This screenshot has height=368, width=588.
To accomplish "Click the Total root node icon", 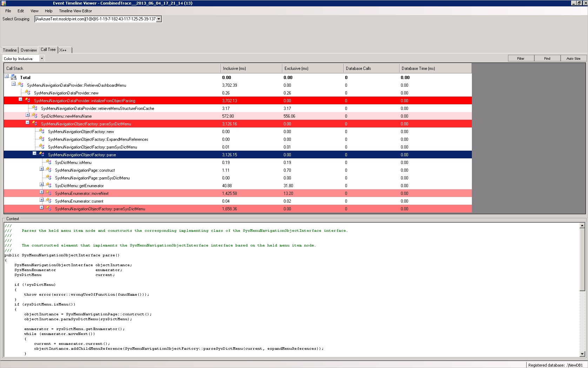I will 13,77.
